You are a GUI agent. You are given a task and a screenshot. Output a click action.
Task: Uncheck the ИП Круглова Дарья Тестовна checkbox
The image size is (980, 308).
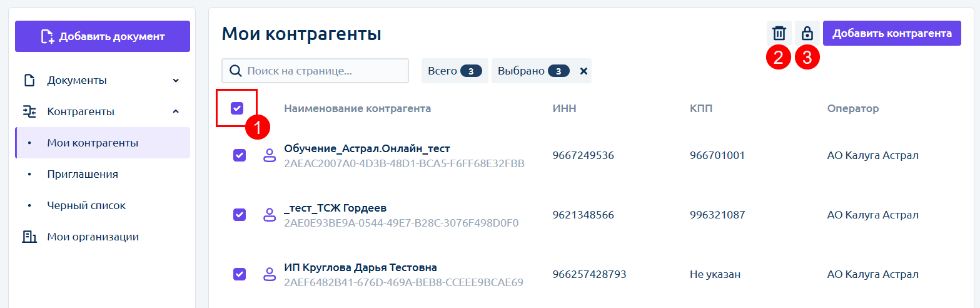240,274
